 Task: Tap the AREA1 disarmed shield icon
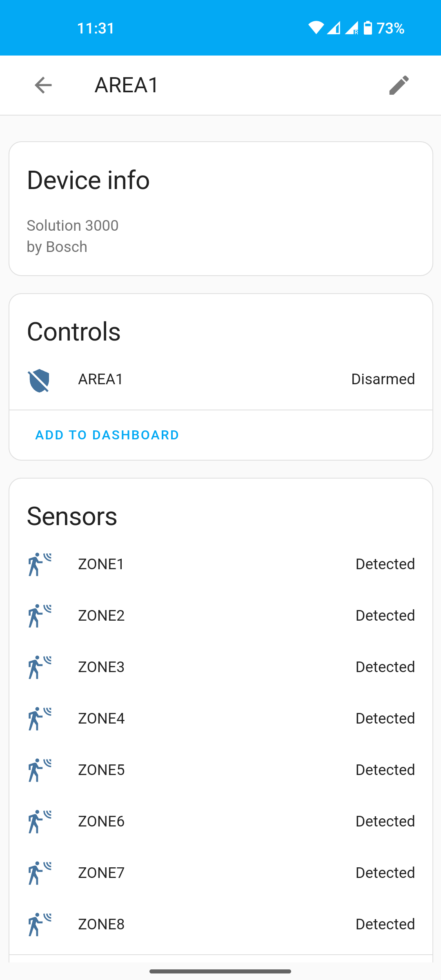click(39, 380)
